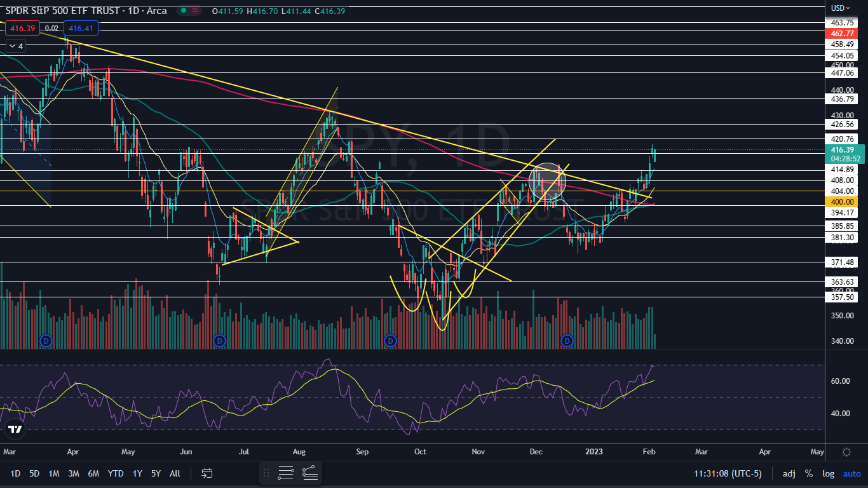
Task: Click the horizontal line drawing favorite tool
Action: coord(286,473)
